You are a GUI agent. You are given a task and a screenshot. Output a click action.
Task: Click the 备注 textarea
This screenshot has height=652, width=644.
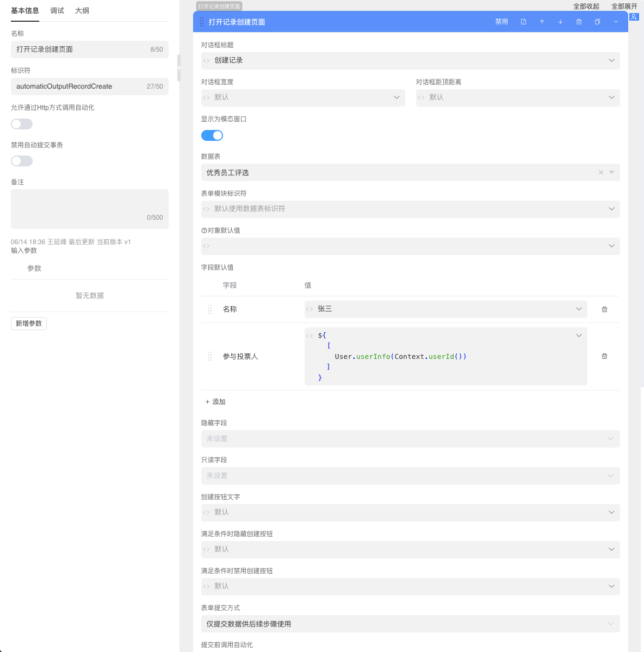click(90, 207)
